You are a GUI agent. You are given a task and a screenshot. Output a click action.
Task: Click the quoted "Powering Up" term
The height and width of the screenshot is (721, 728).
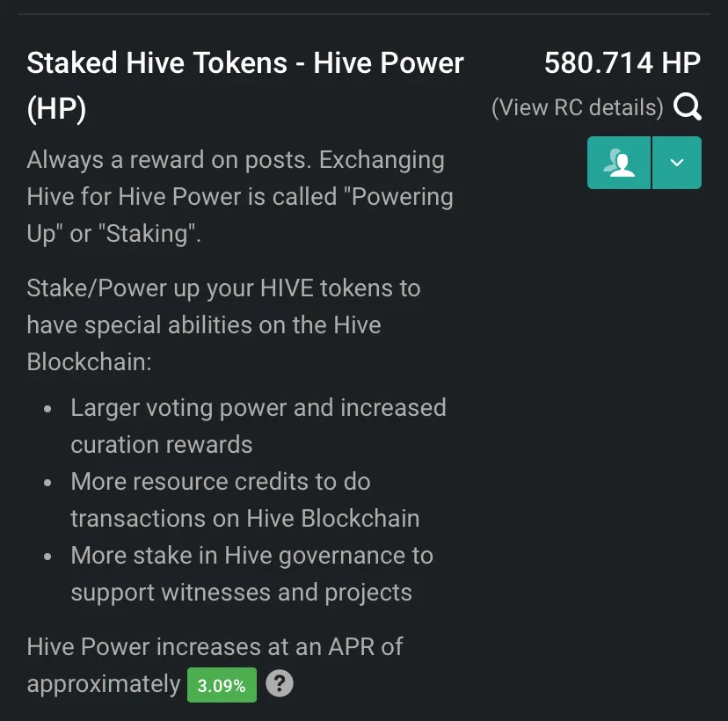coord(402,197)
